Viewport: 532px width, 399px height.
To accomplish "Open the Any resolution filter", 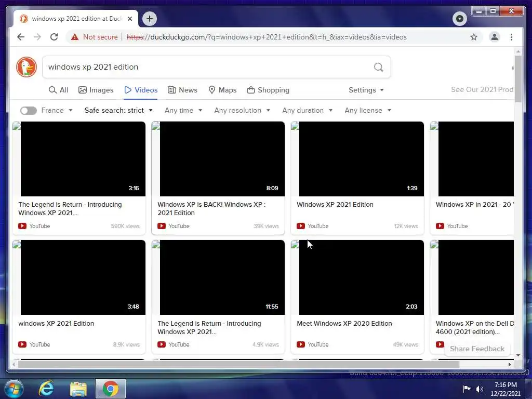I will point(242,110).
